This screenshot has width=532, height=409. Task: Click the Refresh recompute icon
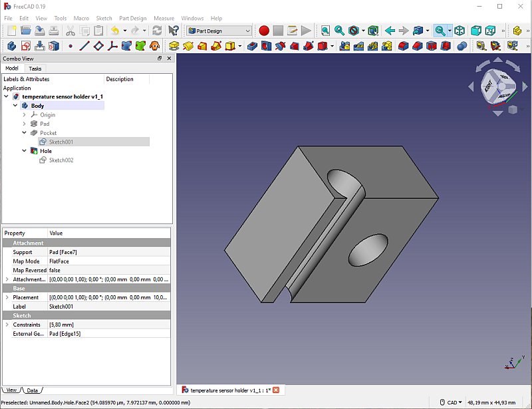157,31
